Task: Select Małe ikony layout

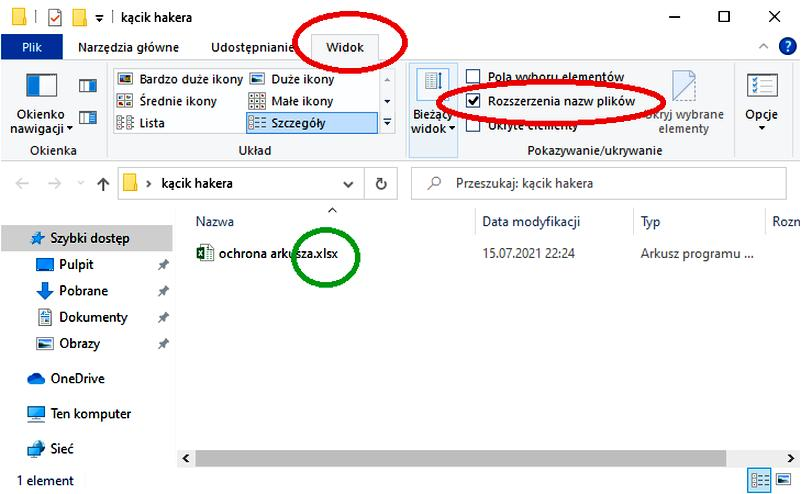Action: coord(291,101)
